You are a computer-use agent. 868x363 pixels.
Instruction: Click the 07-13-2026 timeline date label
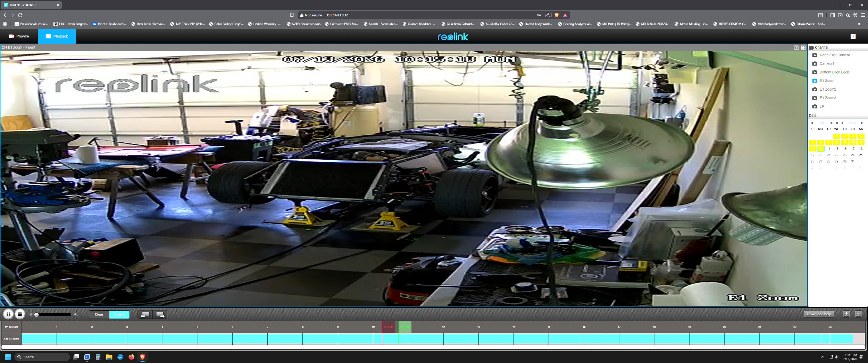[11, 327]
